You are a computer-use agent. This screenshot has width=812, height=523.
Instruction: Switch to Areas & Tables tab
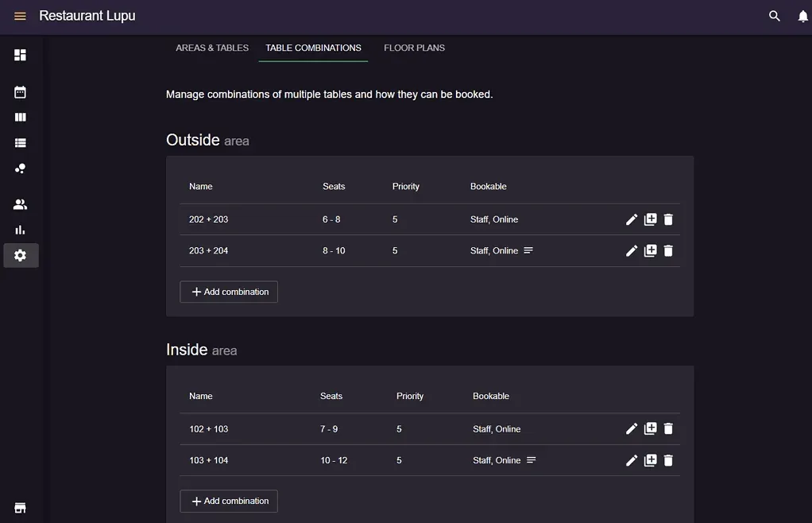tap(212, 48)
